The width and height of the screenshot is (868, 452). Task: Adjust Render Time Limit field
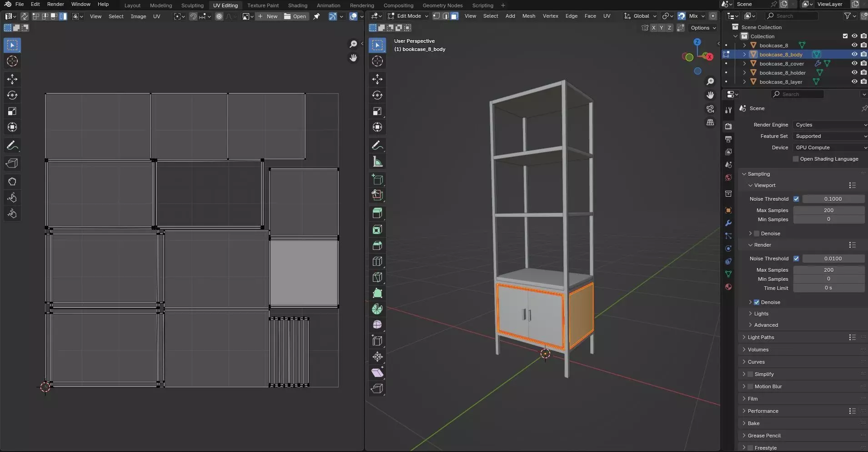pyautogui.click(x=828, y=288)
